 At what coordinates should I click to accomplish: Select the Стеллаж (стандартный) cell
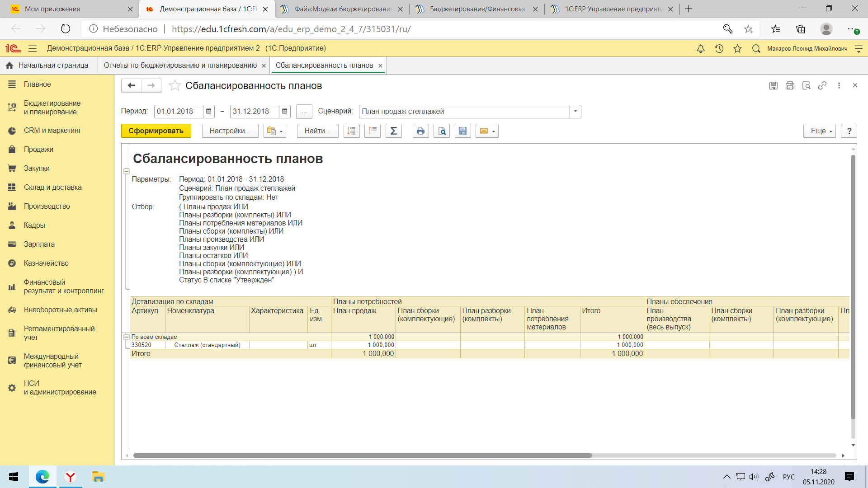pos(207,345)
